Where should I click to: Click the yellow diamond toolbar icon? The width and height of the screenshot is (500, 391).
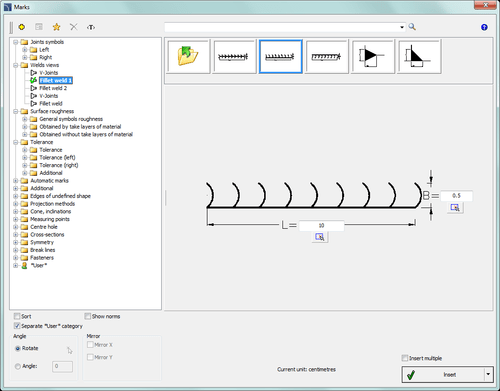[22, 27]
